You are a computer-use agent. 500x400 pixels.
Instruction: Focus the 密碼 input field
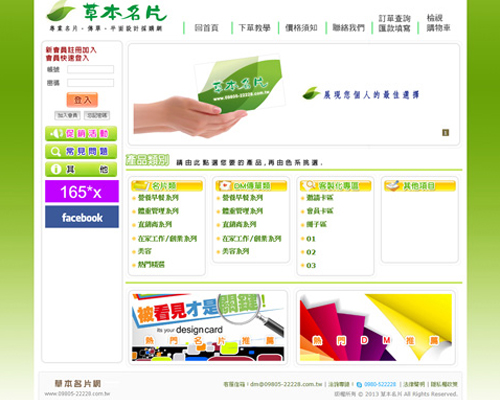(90, 83)
